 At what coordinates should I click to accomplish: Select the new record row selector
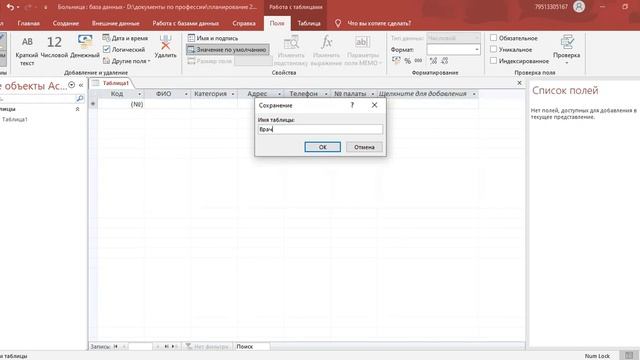coord(93,104)
